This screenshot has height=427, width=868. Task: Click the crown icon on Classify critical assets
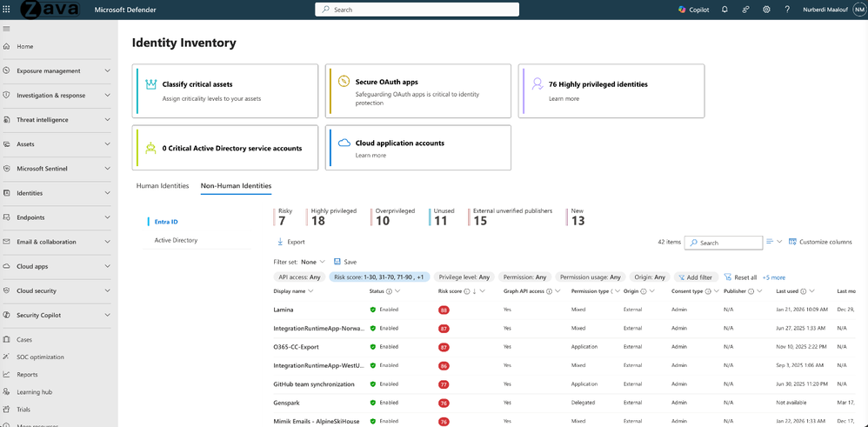[150, 84]
